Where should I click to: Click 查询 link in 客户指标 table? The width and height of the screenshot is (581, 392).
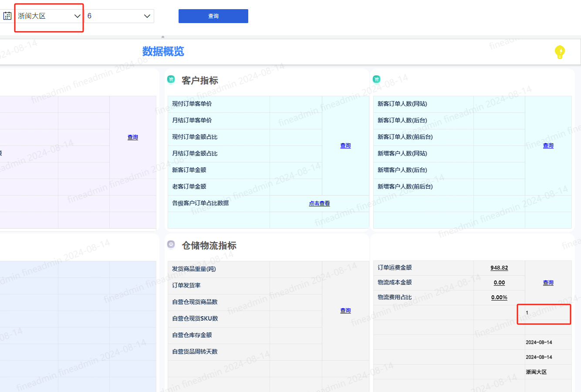tap(345, 145)
